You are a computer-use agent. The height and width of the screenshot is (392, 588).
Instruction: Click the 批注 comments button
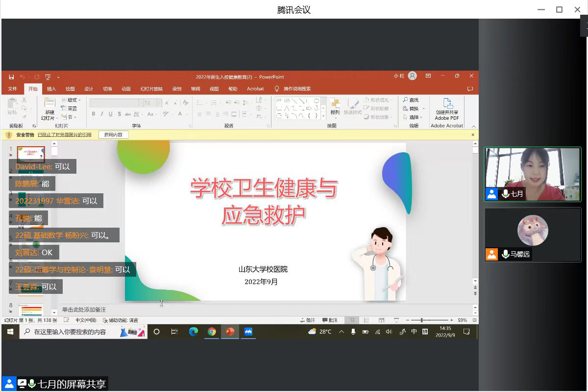pos(330,320)
